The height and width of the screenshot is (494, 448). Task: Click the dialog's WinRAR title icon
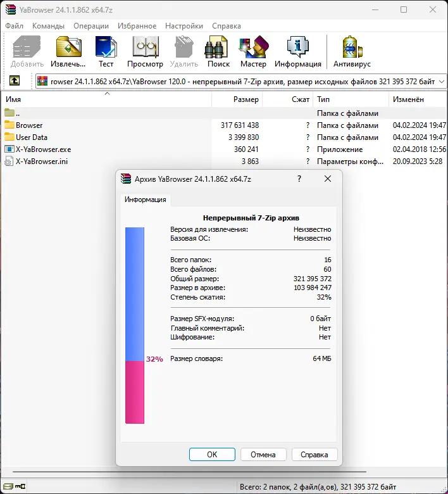(x=126, y=179)
